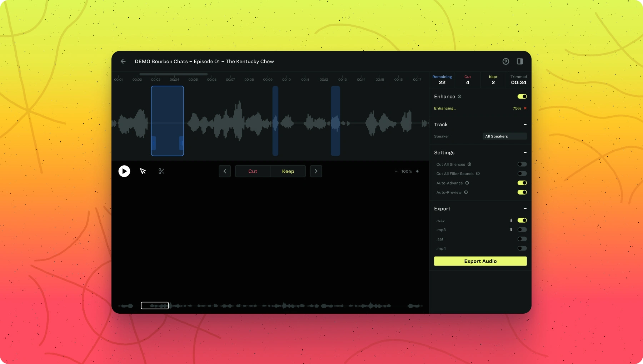Click the Cut button

[253, 171]
